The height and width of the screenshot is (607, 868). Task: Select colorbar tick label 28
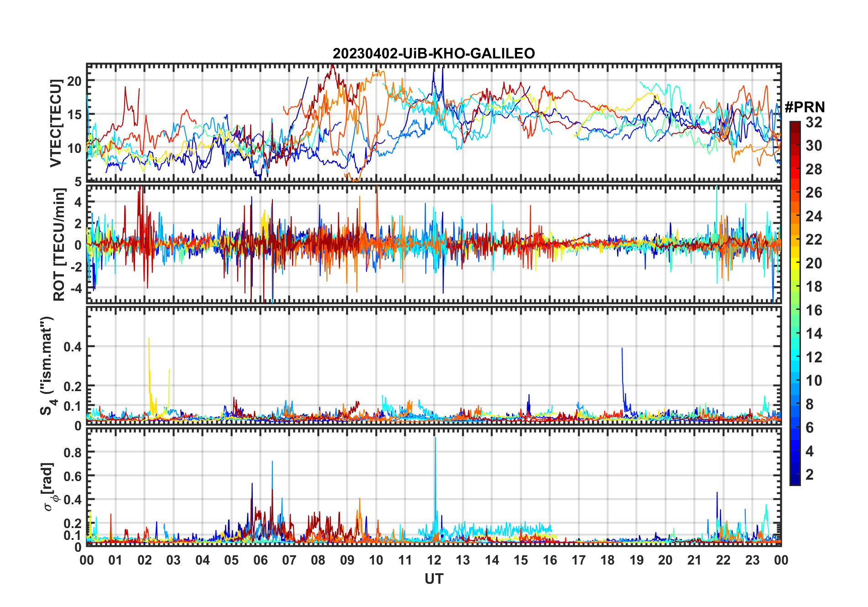coord(814,169)
